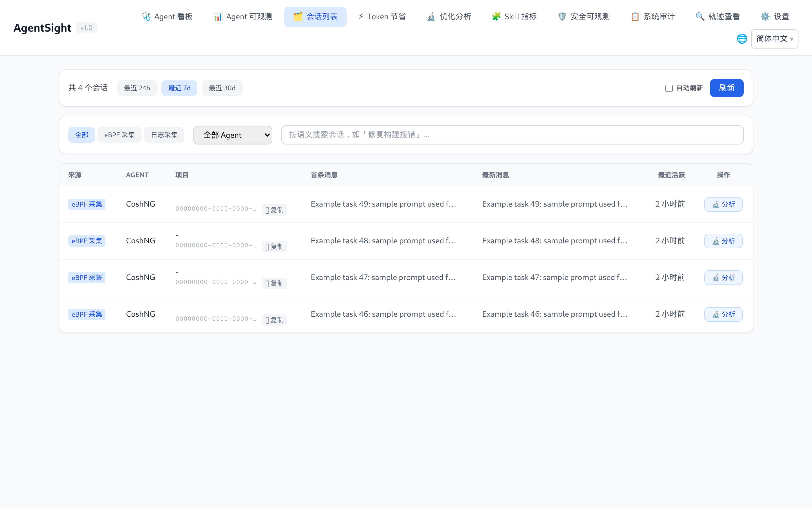The width and height of the screenshot is (812, 508).
Task: Click the Skill 指标 puzzle icon
Action: [496, 16]
